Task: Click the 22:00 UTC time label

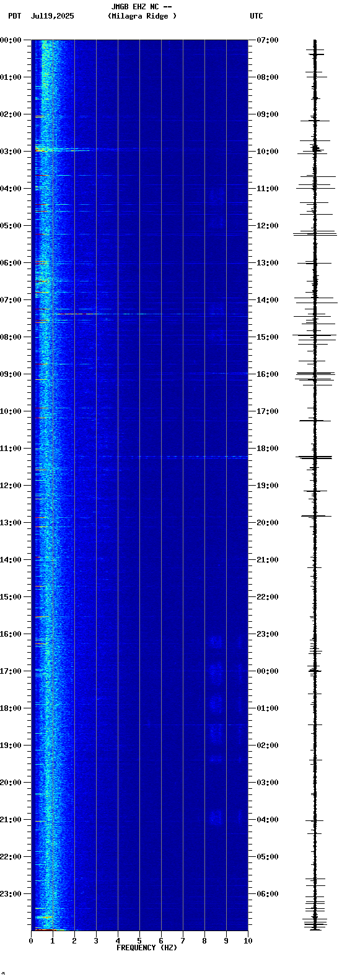Action: click(267, 597)
